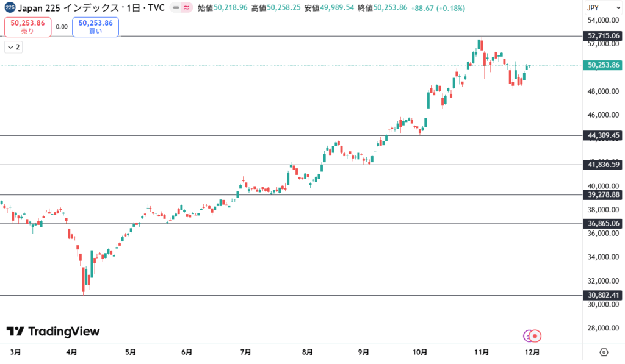Select the 36,865.06 horizontal line label

pyautogui.click(x=604, y=224)
